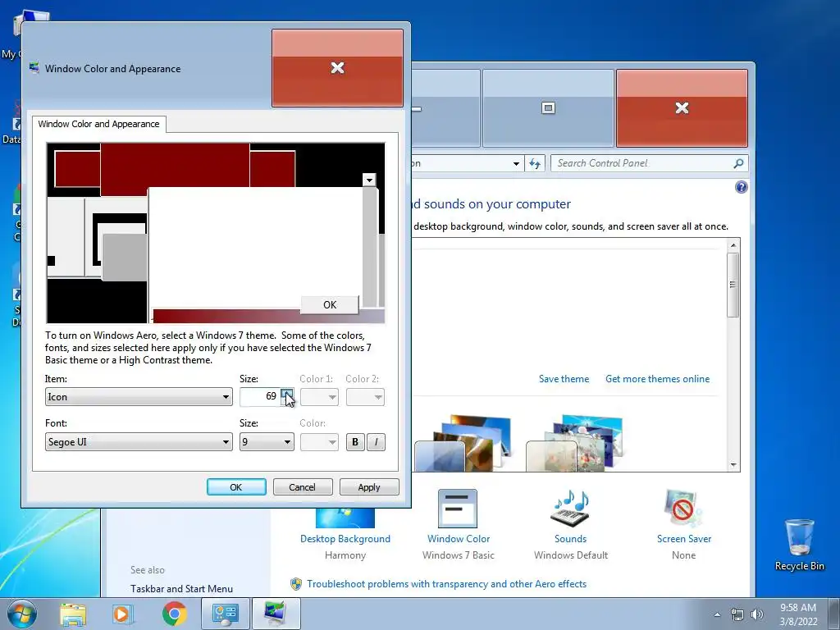This screenshot has height=630, width=840.
Task: Click the OK button inside the preview
Action: pos(330,305)
